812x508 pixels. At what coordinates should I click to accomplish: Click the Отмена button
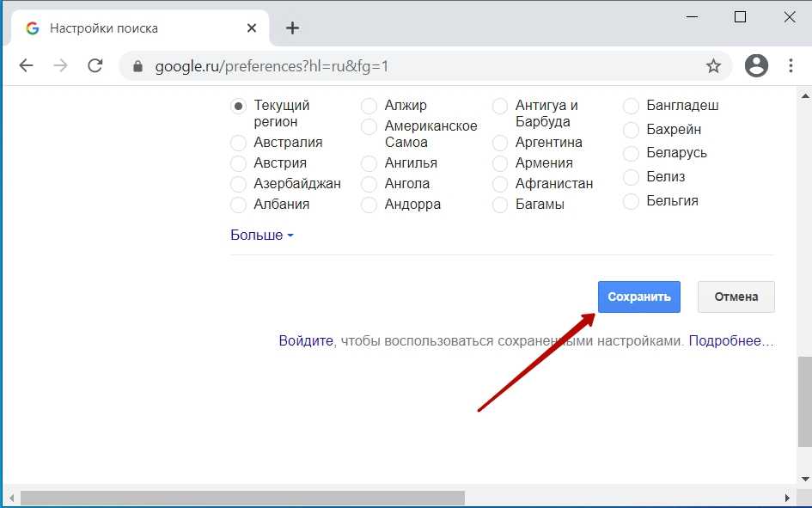pyautogui.click(x=736, y=297)
